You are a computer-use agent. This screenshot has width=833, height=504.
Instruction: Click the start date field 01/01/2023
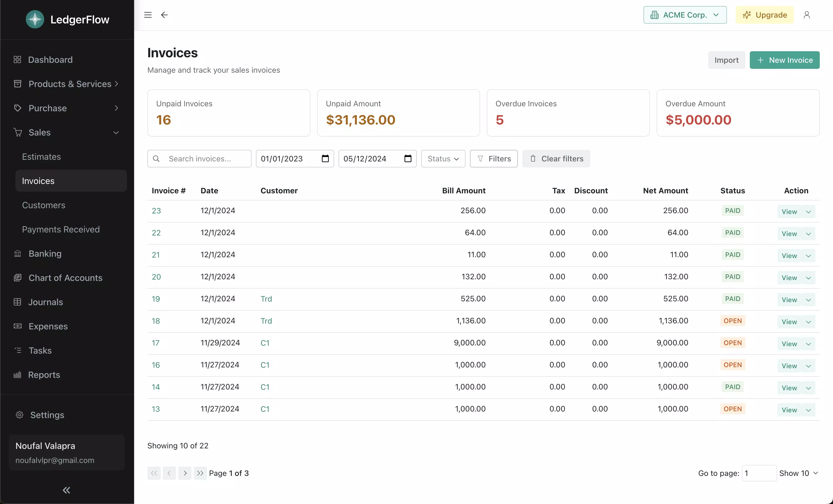coord(295,159)
